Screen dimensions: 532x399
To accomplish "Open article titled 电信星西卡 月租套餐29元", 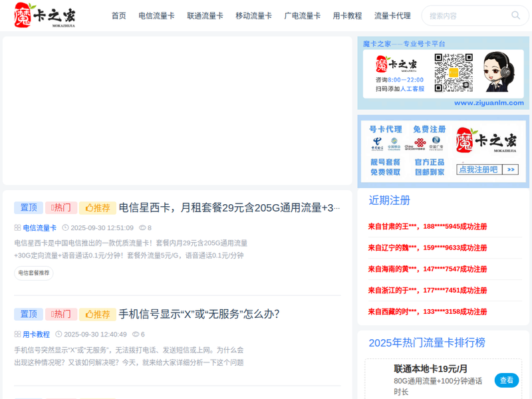I will tap(229, 207).
